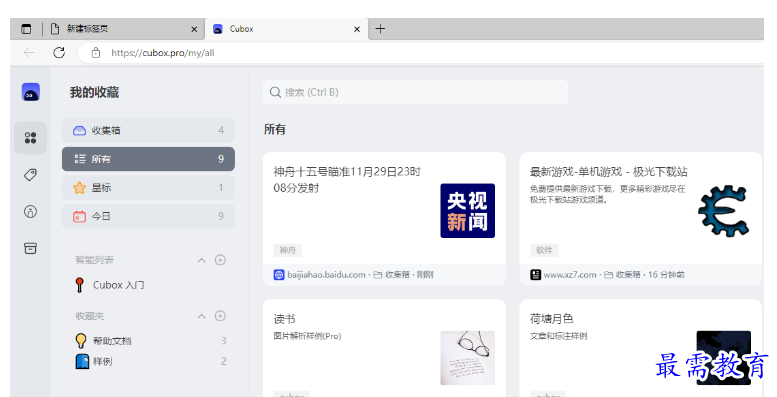The width and height of the screenshot is (777, 397).
Task: Click baijiahao.baidu.com source link
Action: (326, 275)
